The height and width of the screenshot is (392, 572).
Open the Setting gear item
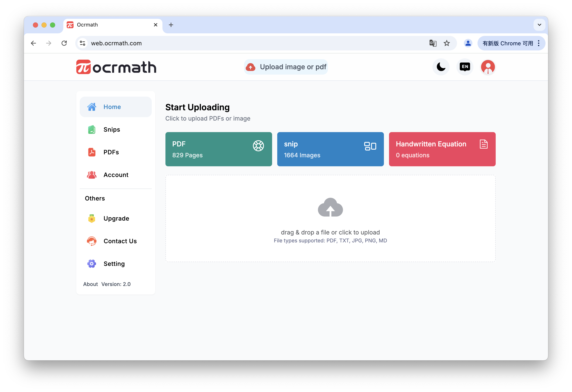click(x=114, y=264)
